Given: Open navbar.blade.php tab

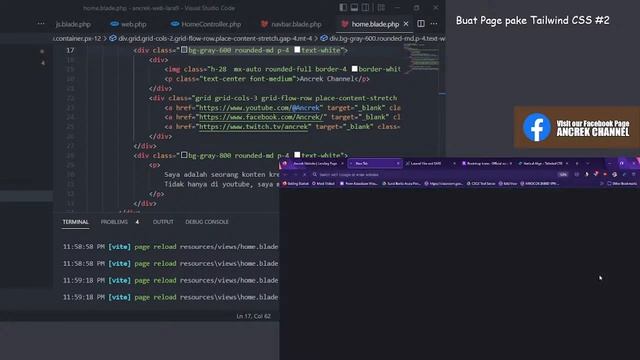Looking at the screenshot, I should tap(291, 24).
